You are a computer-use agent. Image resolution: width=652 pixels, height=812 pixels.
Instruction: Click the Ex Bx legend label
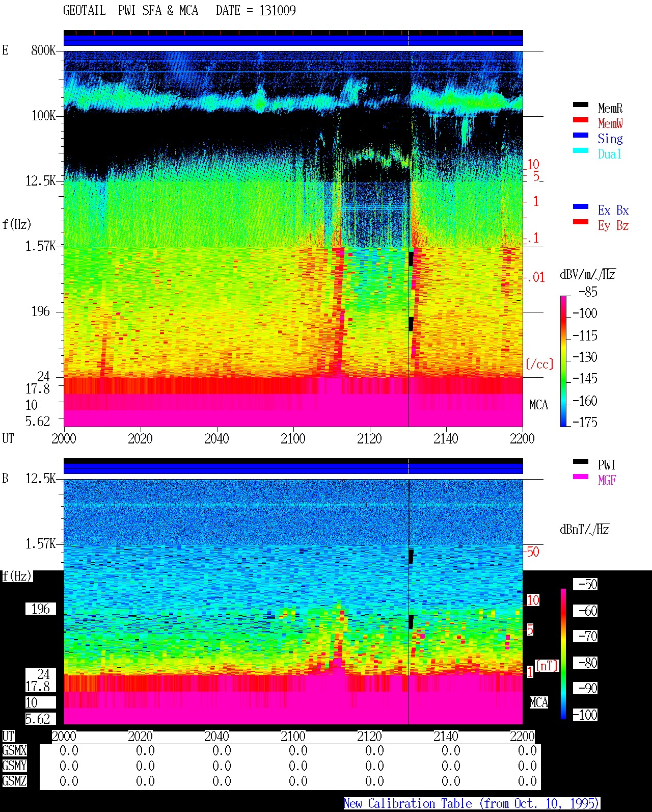click(613, 210)
